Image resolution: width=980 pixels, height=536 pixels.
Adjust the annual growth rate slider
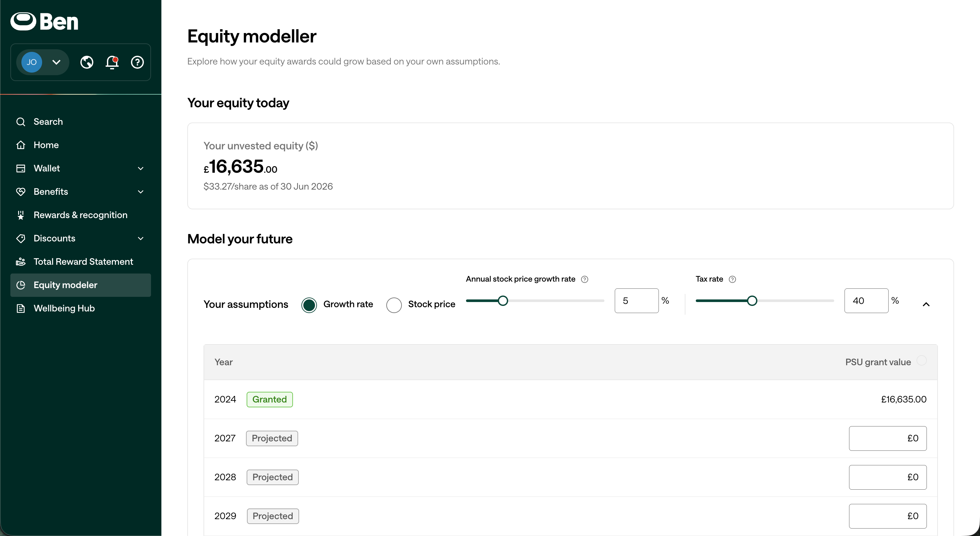click(x=503, y=300)
